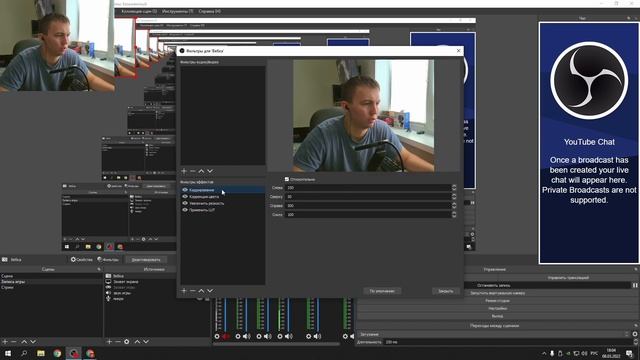Move audio/video filter down in upper list
The image size is (640, 360).
point(210,171)
